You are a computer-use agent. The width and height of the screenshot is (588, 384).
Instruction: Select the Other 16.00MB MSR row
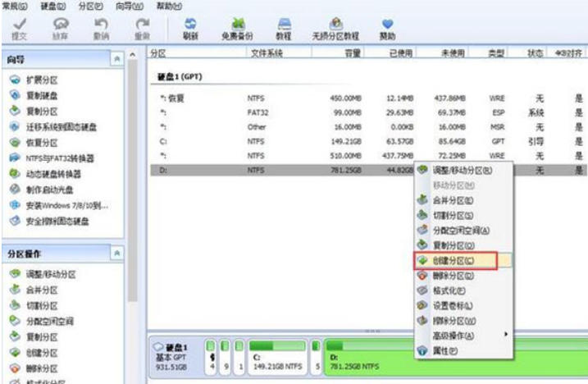coord(368,127)
